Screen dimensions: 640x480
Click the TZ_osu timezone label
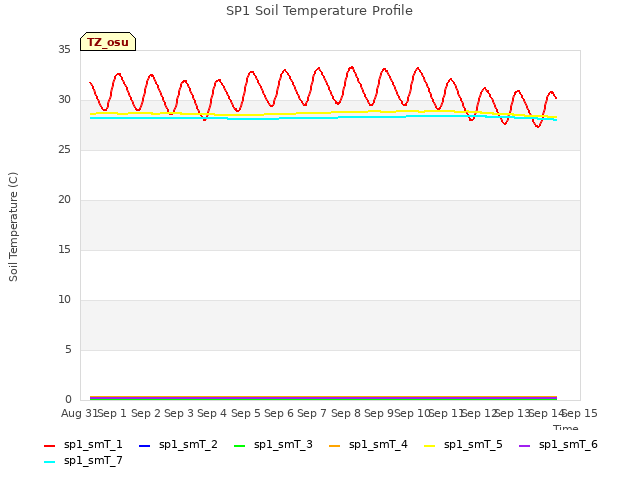point(108,42)
